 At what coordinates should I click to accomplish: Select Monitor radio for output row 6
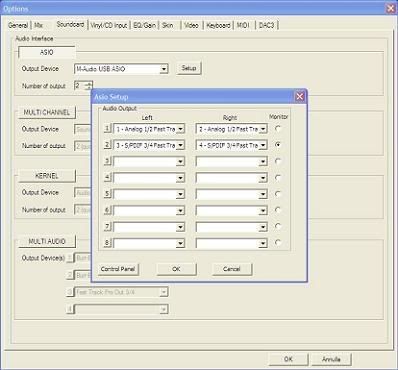(x=278, y=210)
